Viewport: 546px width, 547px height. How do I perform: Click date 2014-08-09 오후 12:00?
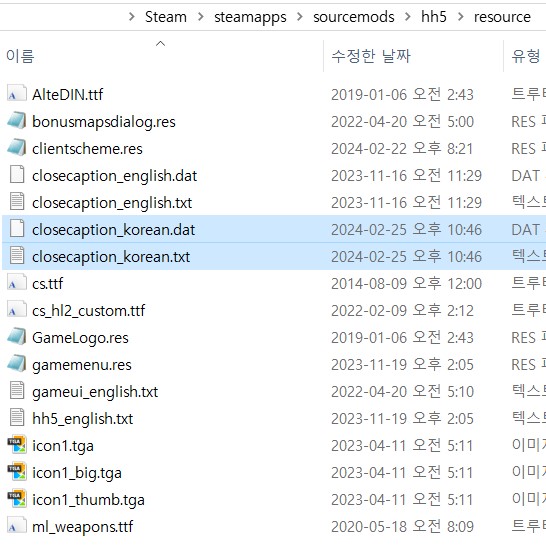coord(406,284)
